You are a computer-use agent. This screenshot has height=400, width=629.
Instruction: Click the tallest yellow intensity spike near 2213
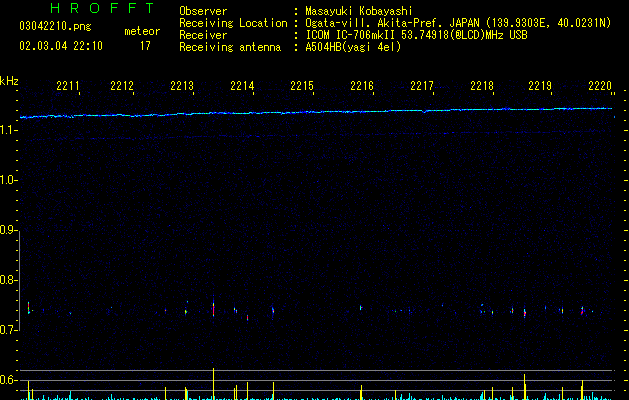click(213, 384)
